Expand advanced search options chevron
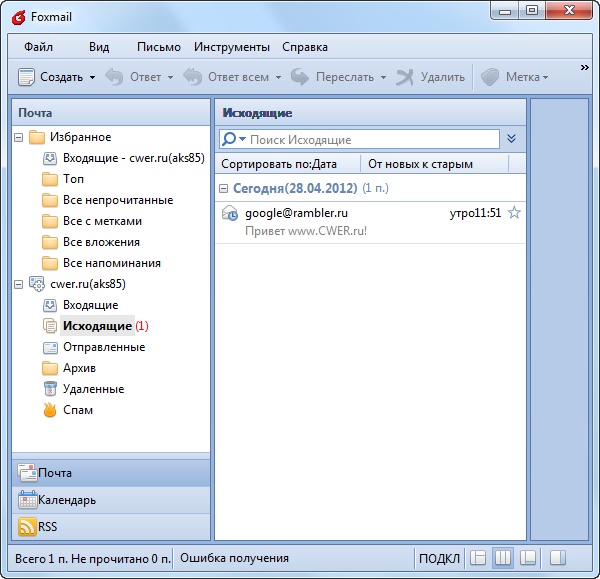This screenshot has width=600, height=579. (512, 140)
